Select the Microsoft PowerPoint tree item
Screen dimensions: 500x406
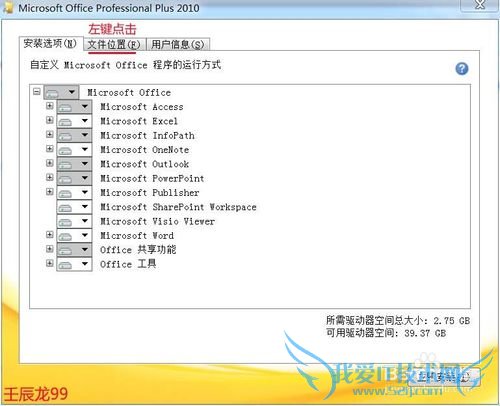click(152, 178)
